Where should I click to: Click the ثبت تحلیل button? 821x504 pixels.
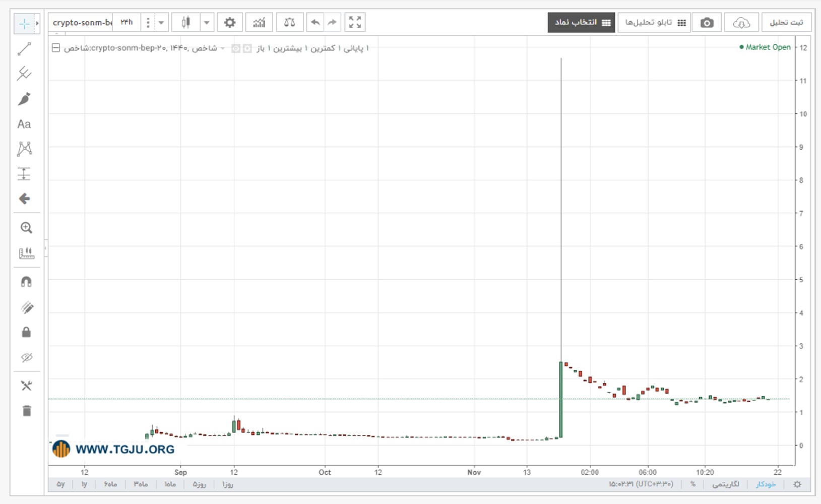(x=786, y=23)
